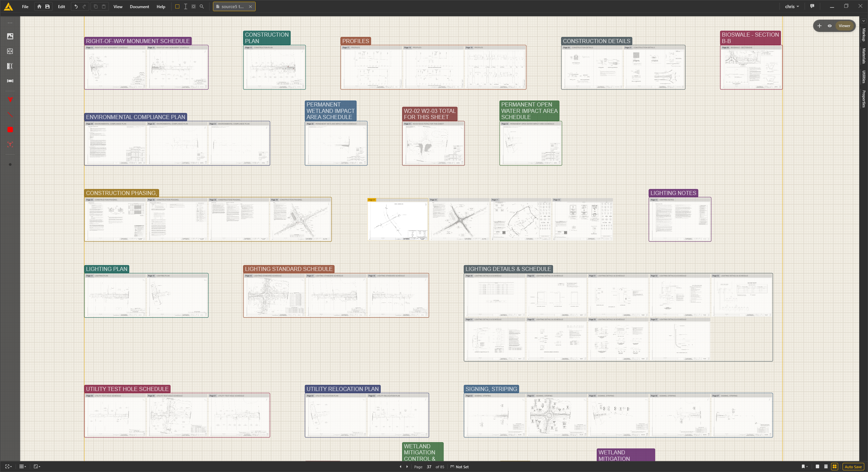
Task: Select the dashed marquee snapshot tool
Action: pyautogui.click(x=194, y=6)
